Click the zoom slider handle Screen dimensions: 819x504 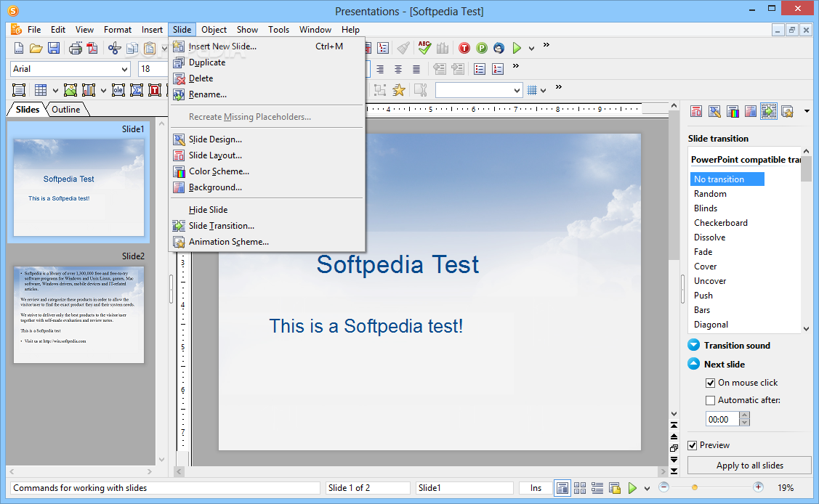694,488
